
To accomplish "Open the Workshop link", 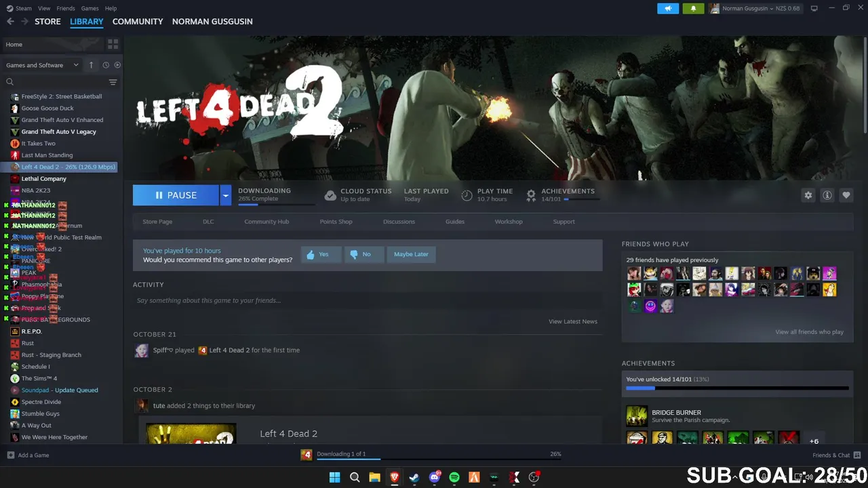I will pyautogui.click(x=509, y=222).
